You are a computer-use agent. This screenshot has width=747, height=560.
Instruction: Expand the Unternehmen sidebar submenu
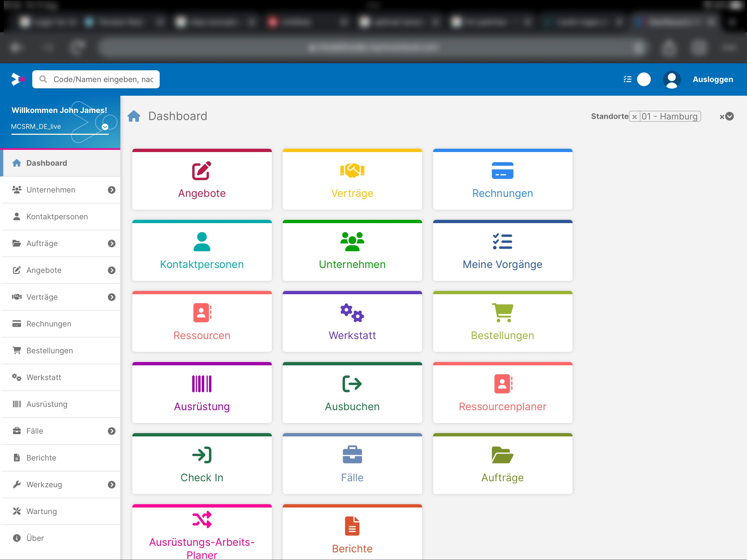[x=112, y=190]
